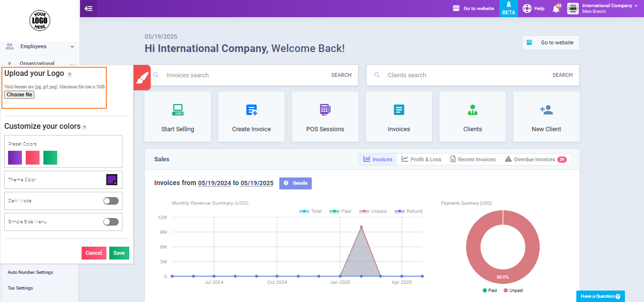Screen dimensions: 644x302
Task: Click the Choose file button
Action: click(20, 95)
